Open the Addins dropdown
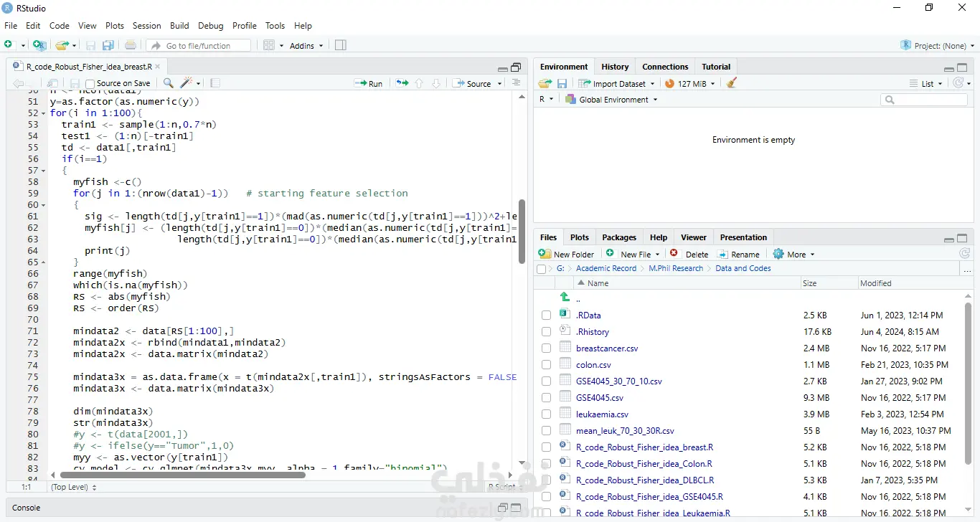Image resolution: width=980 pixels, height=522 pixels. click(x=306, y=45)
